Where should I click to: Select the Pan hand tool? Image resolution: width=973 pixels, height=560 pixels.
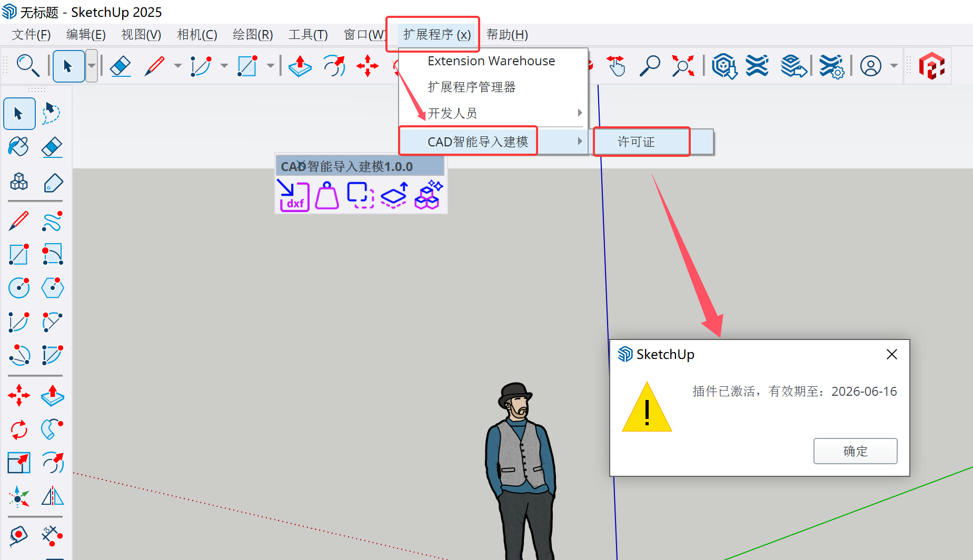(615, 66)
